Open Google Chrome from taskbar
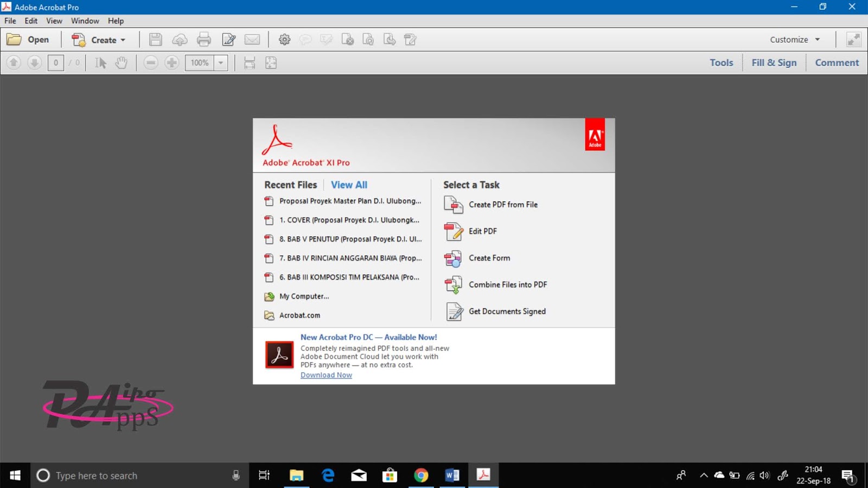 (421, 476)
